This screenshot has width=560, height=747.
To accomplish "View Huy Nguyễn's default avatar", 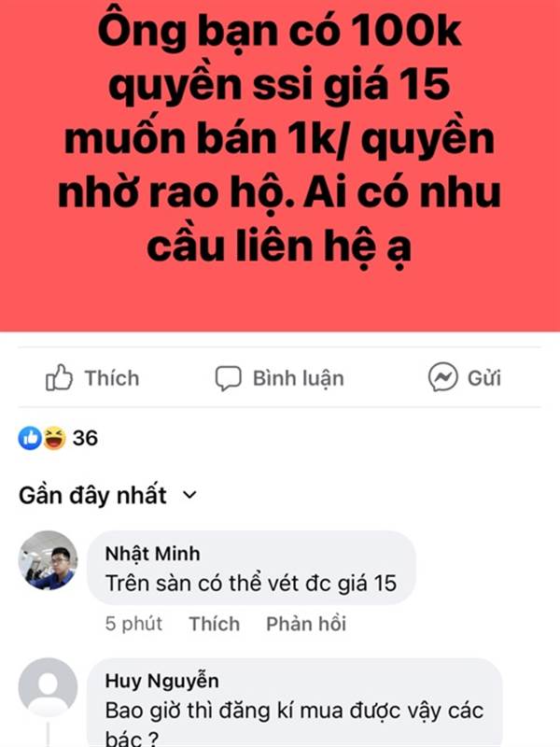I will coord(48,687).
